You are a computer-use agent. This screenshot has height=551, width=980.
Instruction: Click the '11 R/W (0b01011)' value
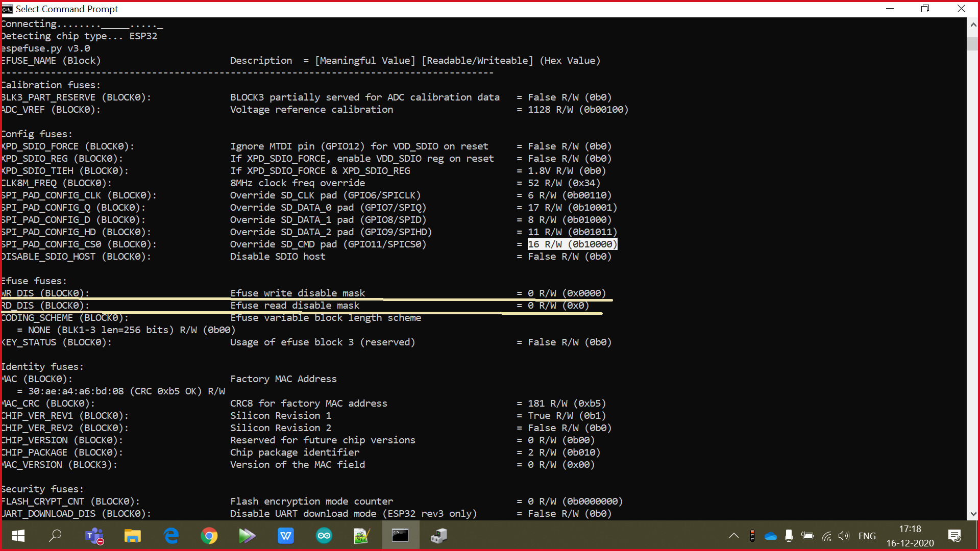click(572, 232)
